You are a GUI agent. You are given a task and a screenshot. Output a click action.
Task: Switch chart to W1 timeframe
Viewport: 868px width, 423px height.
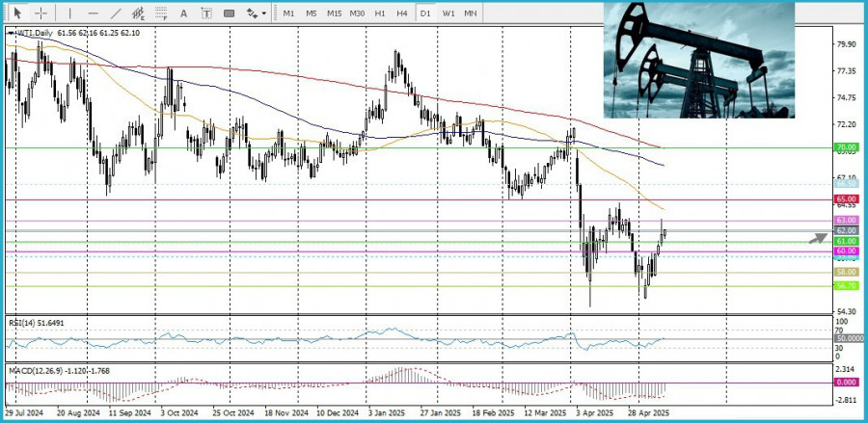click(448, 13)
